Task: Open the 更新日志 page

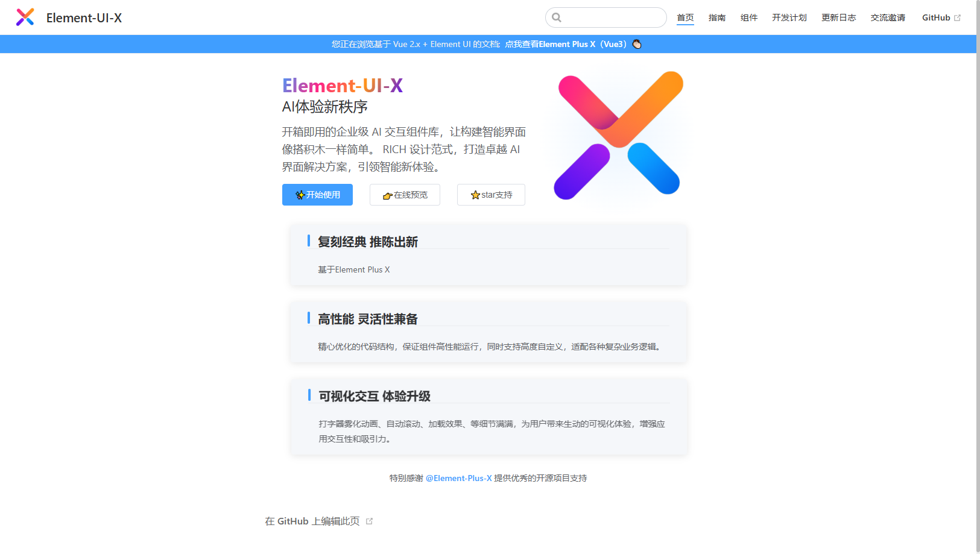Action: pyautogui.click(x=838, y=17)
